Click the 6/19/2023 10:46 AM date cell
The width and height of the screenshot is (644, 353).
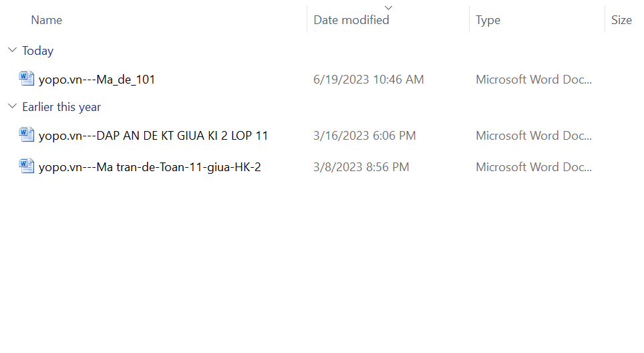pyautogui.click(x=369, y=80)
